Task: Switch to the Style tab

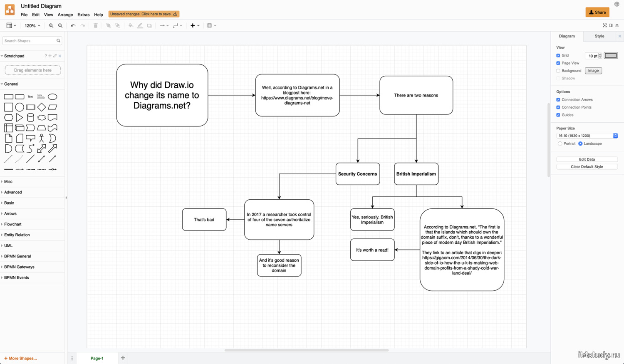Action: pyautogui.click(x=599, y=36)
